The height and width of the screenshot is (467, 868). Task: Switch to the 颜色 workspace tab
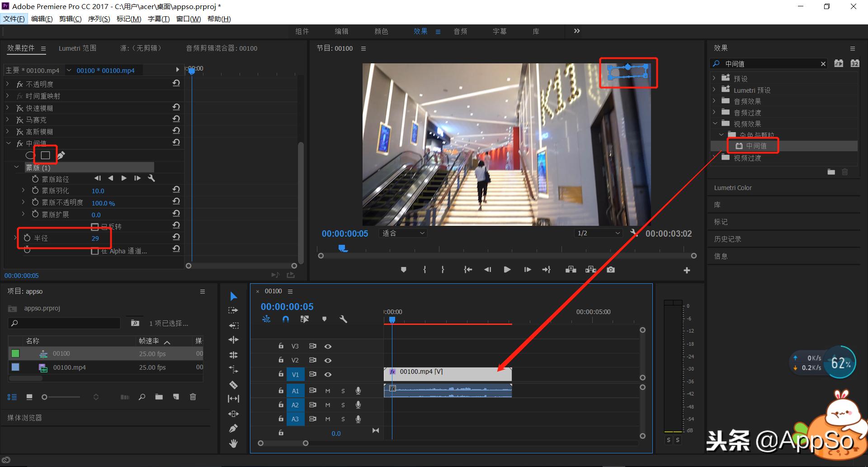(381, 31)
